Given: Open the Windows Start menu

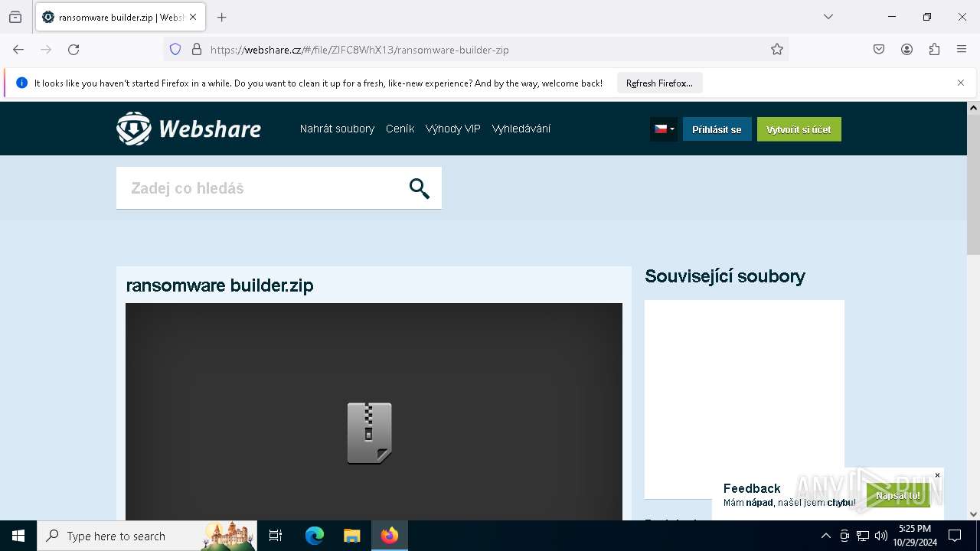Looking at the screenshot, I should coord(18,536).
